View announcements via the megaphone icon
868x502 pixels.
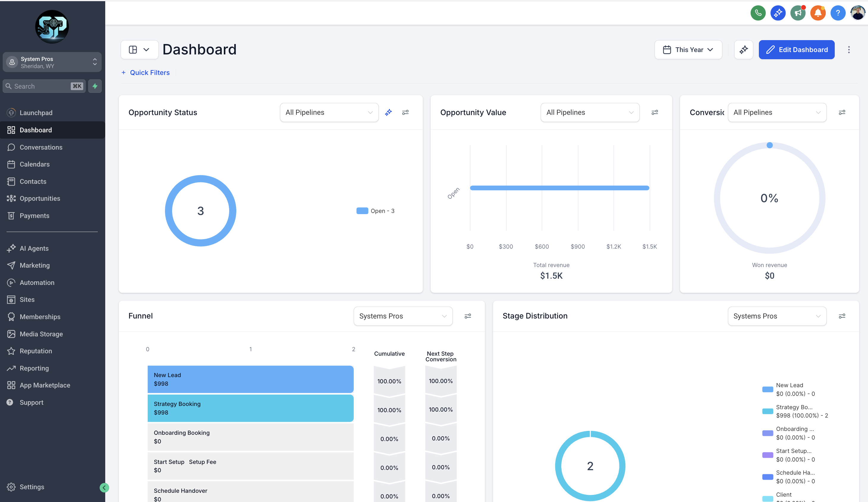798,13
